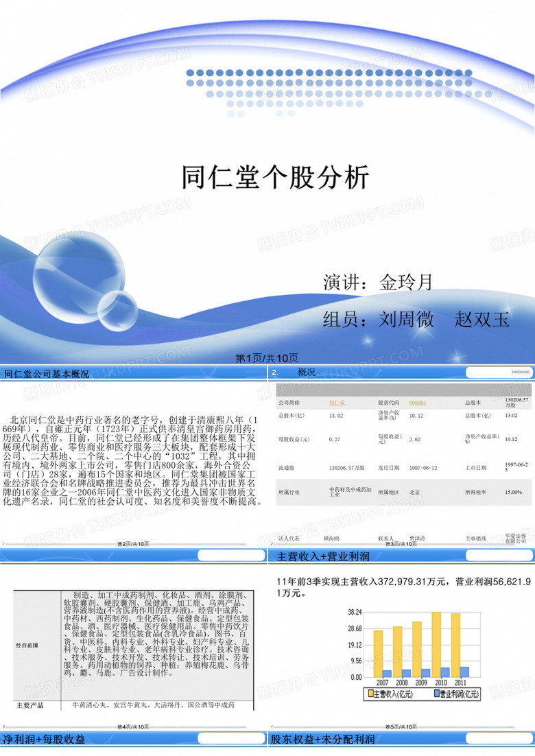Screen dimensions: 535x756
Task: Click the region value 北京
Action: tap(414, 493)
